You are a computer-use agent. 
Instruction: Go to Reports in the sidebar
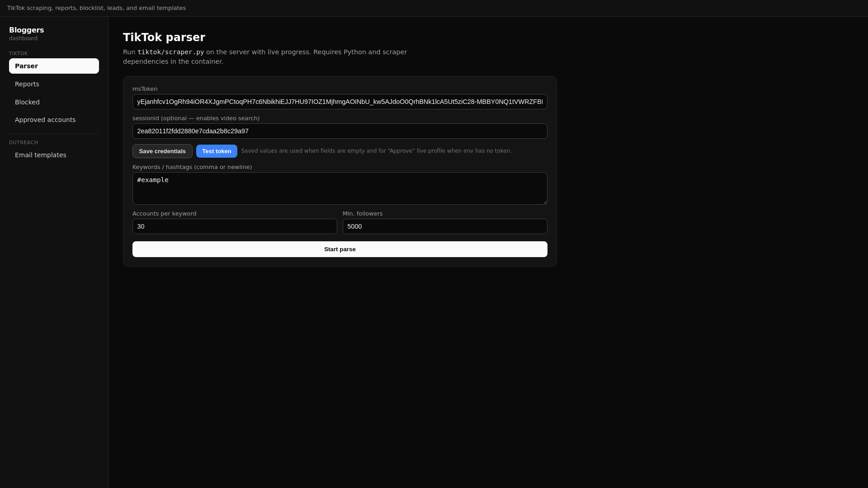pyautogui.click(x=54, y=84)
